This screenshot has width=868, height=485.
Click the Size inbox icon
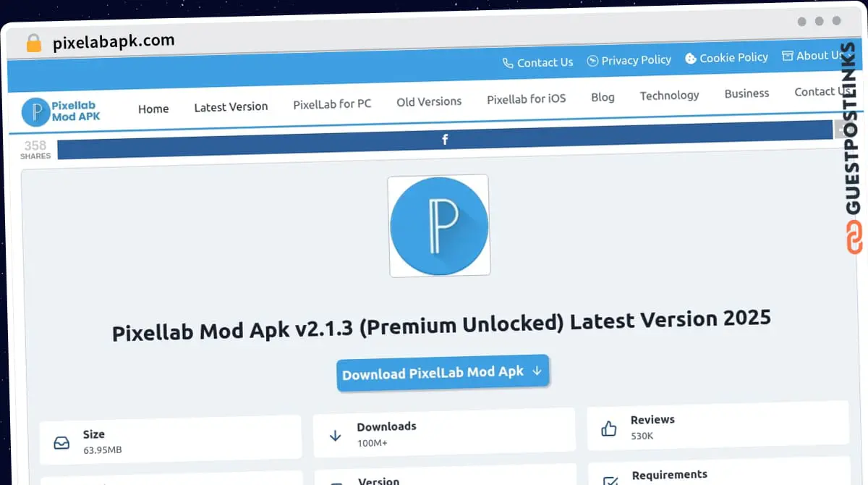[62, 442]
